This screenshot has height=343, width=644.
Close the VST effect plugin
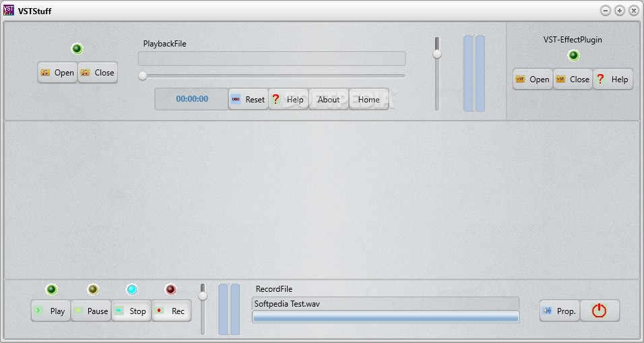573,80
